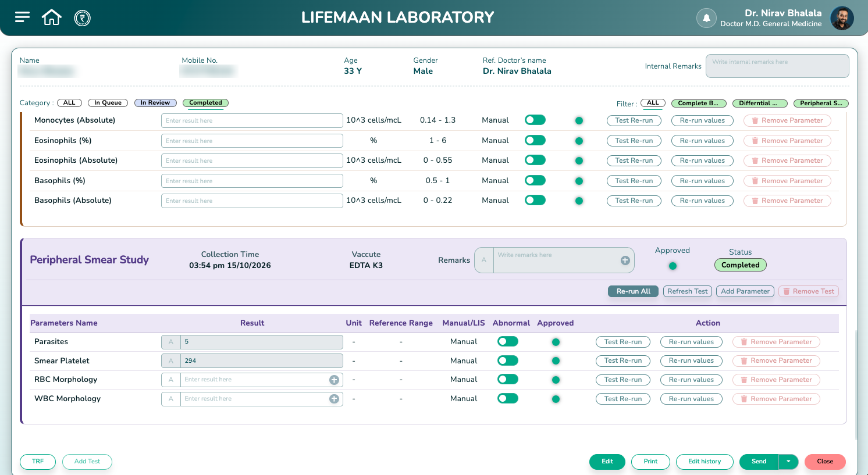Click the plus icon in WBC Morphology result

(x=334, y=399)
